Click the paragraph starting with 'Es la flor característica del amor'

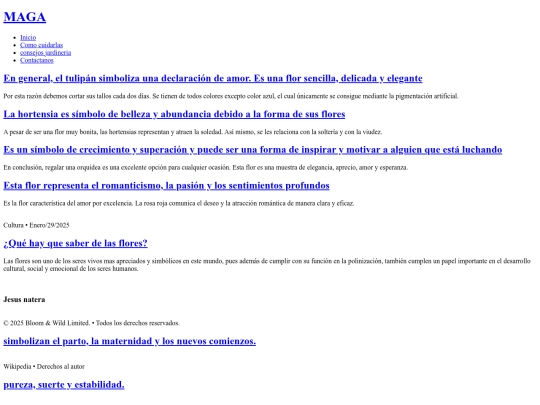coord(179,204)
